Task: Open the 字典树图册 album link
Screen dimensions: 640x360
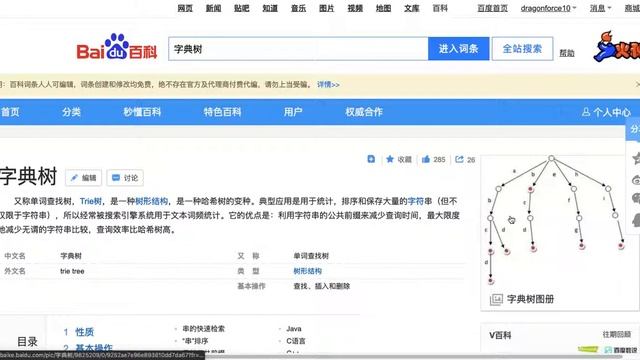Action: pos(530,299)
